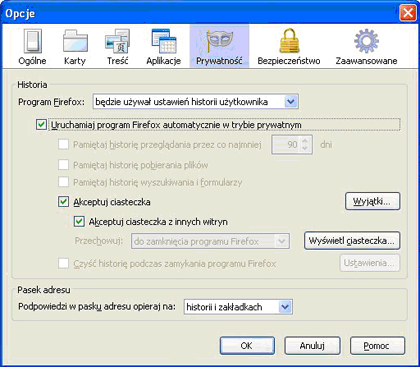Screen dimensions: 420x367
Task: Open the Program Firefox history mode dropdown
Action: click(196, 102)
